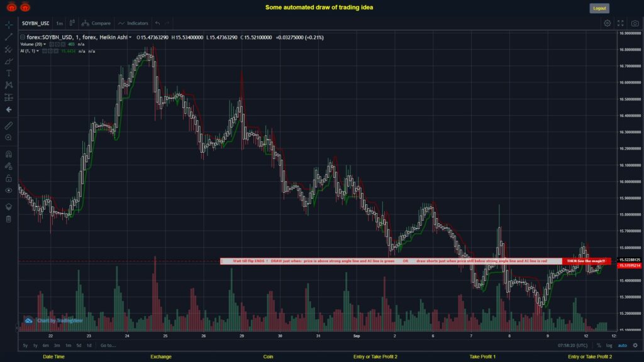Image resolution: width=644 pixels, height=362 pixels.
Task: Undo the last chart action
Action: (x=157, y=23)
